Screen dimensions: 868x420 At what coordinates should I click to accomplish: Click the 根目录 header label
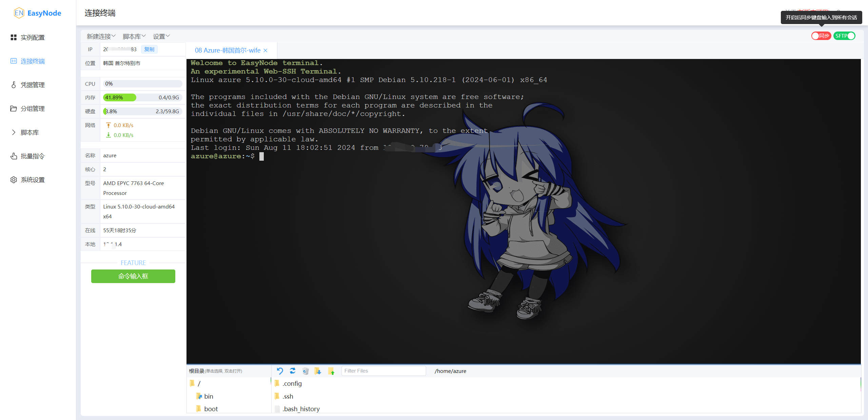pos(197,371)
